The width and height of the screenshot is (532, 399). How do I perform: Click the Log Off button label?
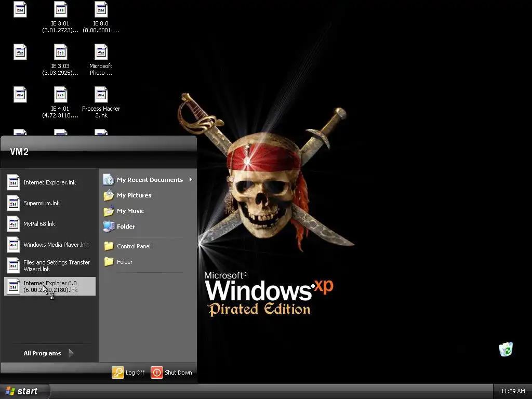pyautogui.click(x=135, y=373)
